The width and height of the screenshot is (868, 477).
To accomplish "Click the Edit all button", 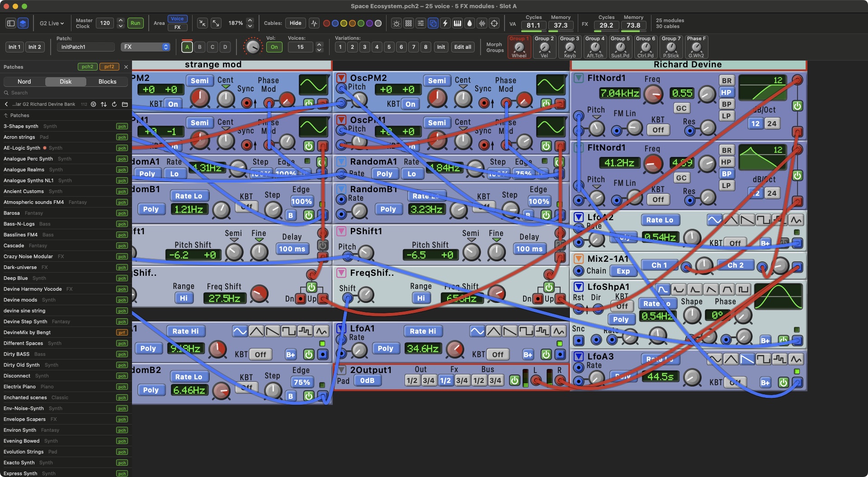I will point(462,47).
